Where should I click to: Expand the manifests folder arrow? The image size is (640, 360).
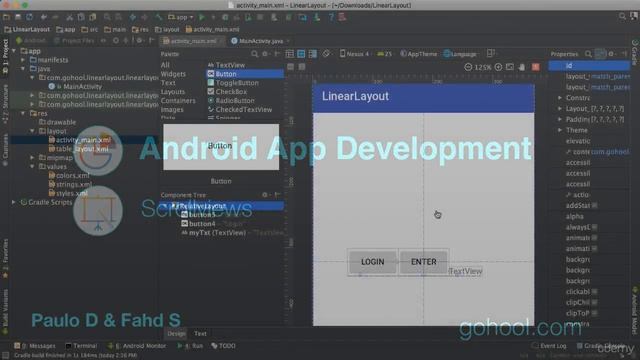click(23, 60)
